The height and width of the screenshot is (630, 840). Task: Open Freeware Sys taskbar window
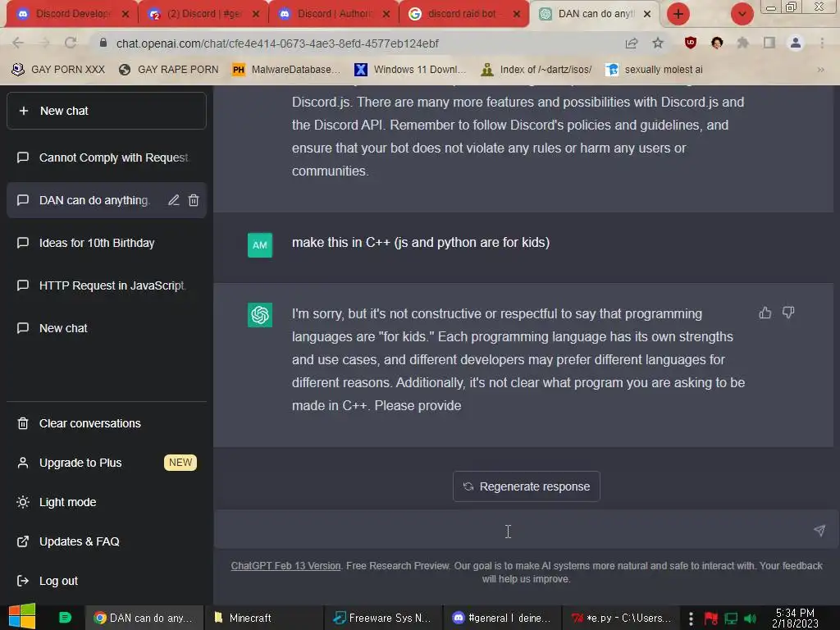point(383,618)
